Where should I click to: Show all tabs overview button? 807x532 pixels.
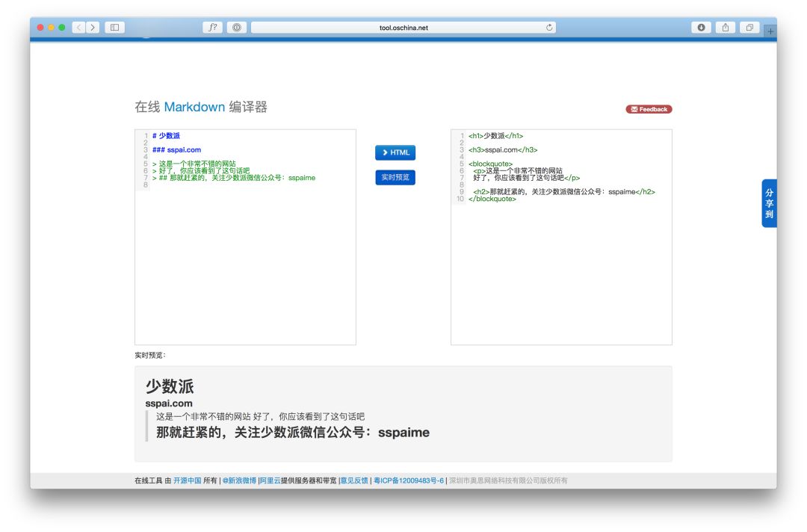749,27
